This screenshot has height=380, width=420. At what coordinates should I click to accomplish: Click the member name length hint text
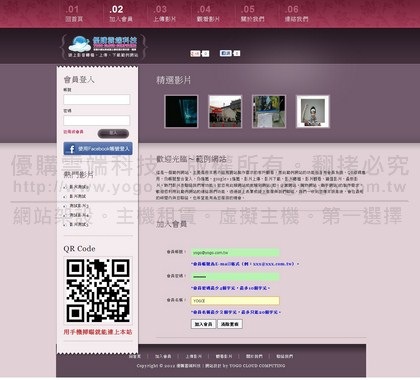click(x=236, y=312)
